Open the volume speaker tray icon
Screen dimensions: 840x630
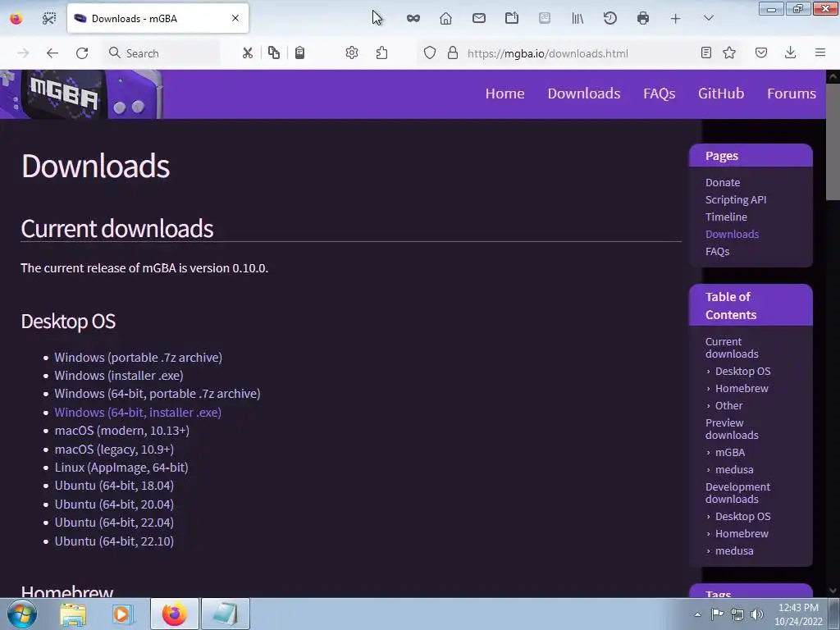pyautogui.click(x=757, y=614)
